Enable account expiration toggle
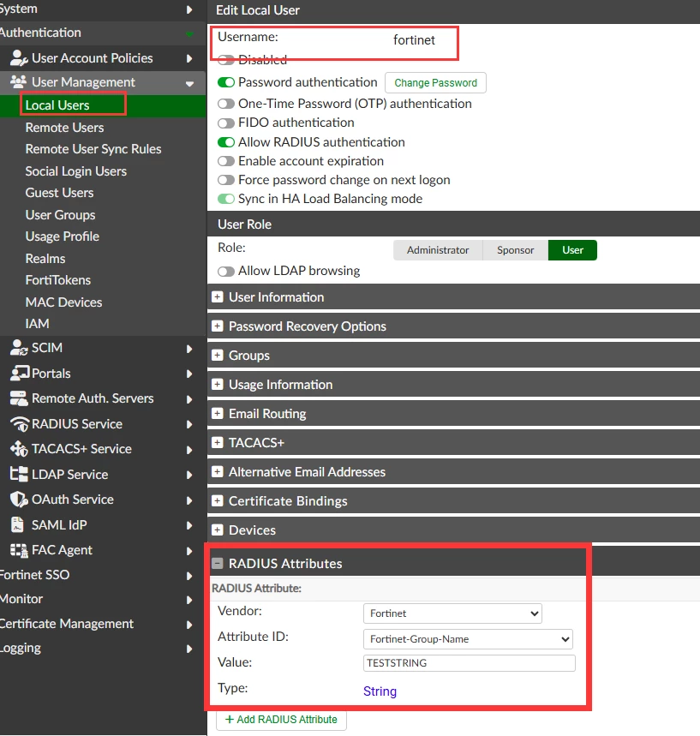Image resolution: width=700 pixels, height=736 pixels. (226, 161)
